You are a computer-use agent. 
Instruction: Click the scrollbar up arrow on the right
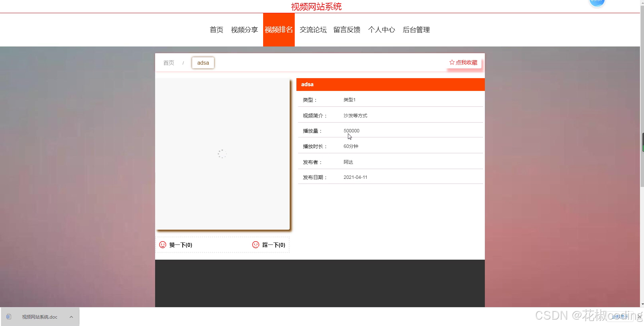641,3
